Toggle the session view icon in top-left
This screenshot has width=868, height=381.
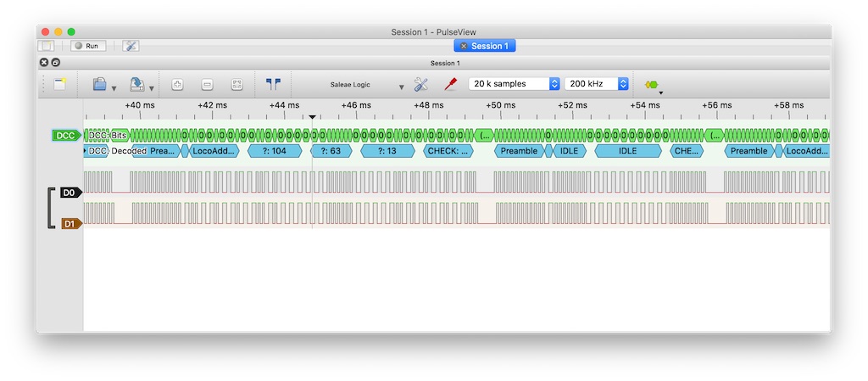(47, 46)
